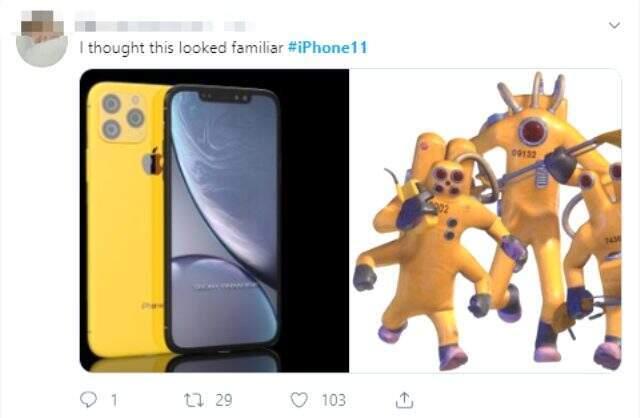Open the yellow monsters image
640x418 pixels.
[x=485, y=220]
